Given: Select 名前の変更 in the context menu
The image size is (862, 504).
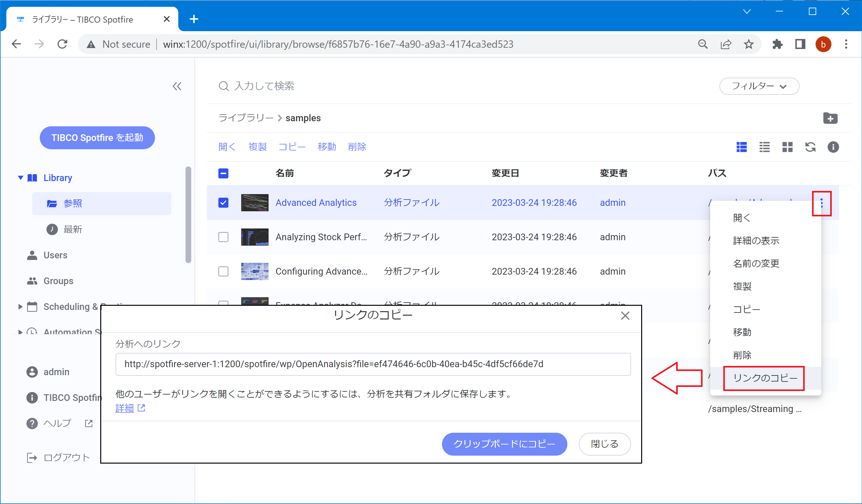Looking at the screenshot, I should click(x=766, y=263).
